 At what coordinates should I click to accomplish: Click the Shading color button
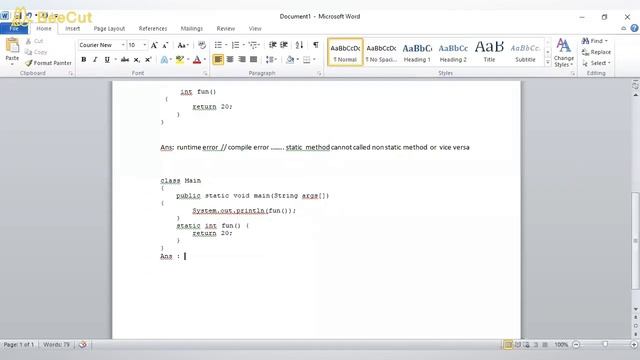(x=290, y=60)
